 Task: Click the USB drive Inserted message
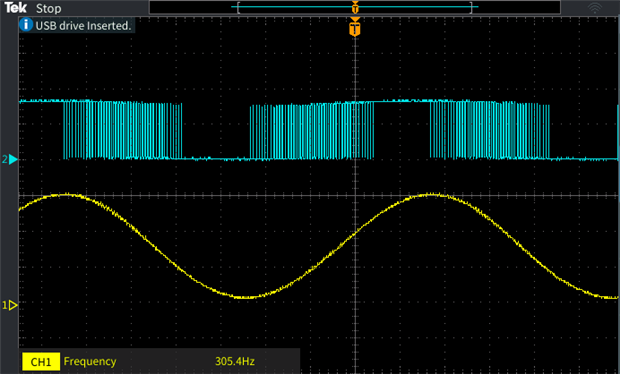click(83, 26)
